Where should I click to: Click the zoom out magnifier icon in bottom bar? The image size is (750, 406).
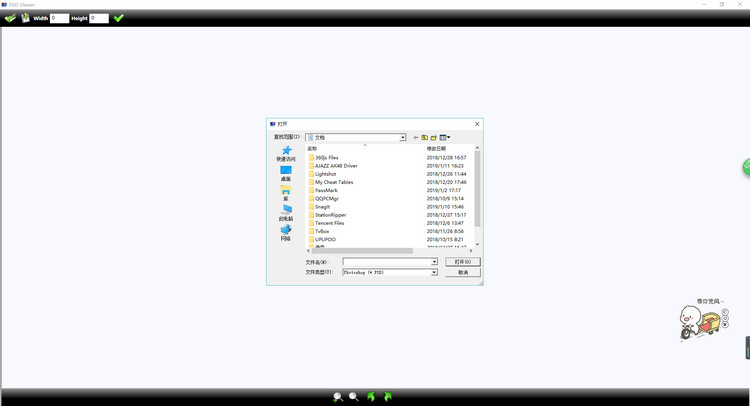354,396
